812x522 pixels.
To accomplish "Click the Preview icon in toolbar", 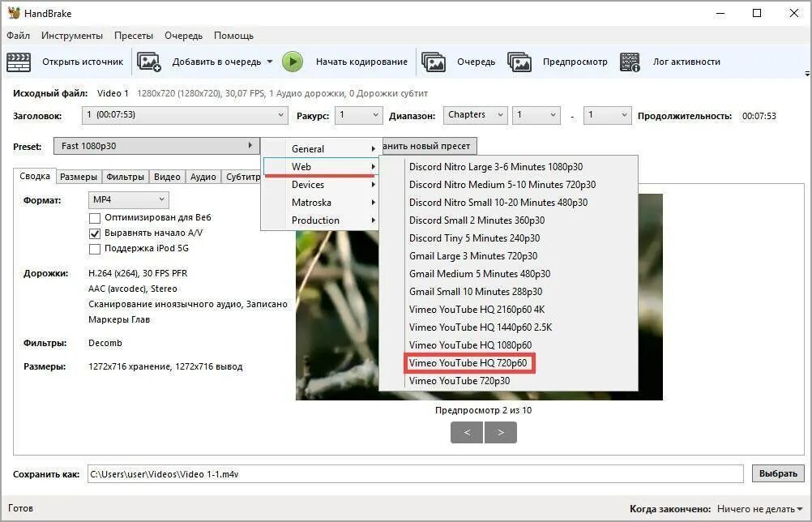I will (x=519, y=62).
